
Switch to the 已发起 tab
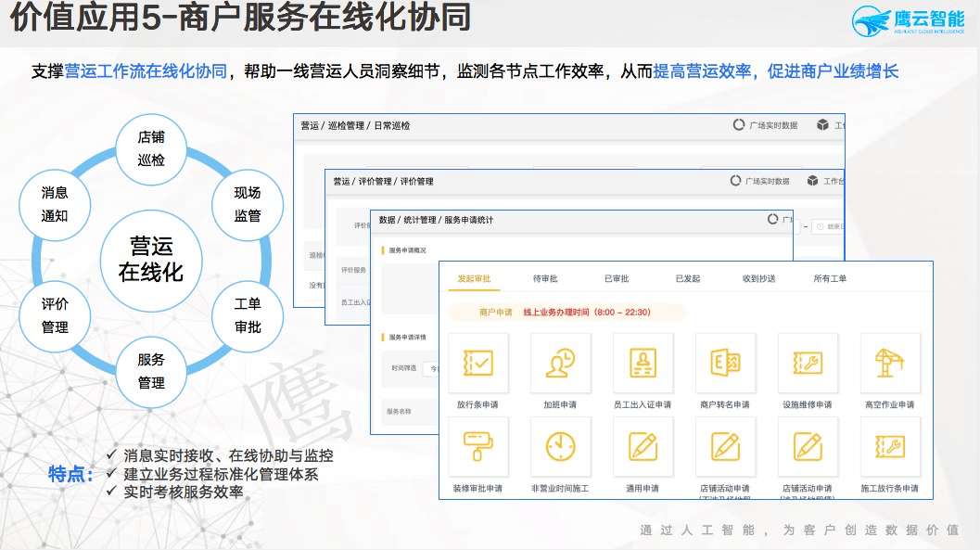pyautogui.click(x=688, y=279)
